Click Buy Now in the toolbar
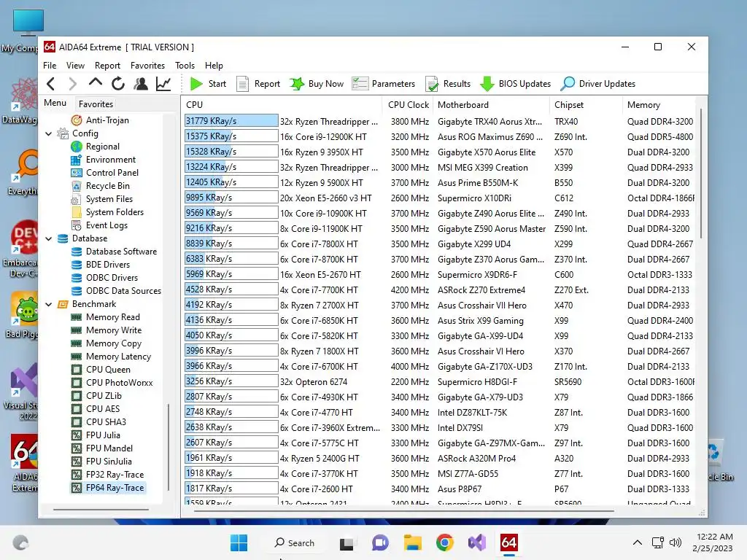Viewport: 747px width, 560px height. pos(317,84)
